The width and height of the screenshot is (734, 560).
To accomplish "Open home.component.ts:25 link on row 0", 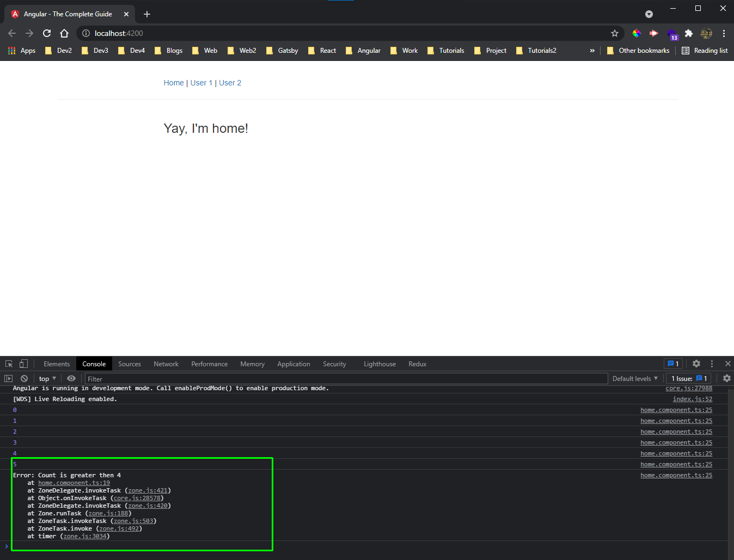I will click(676, 410).
